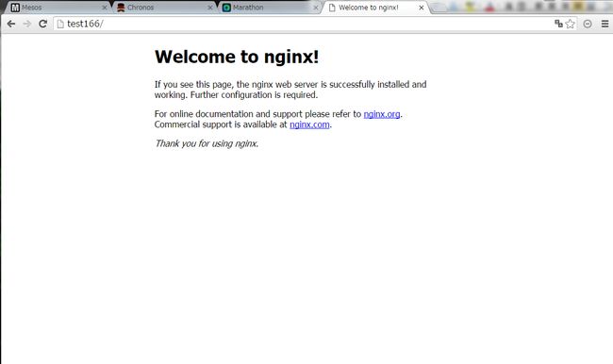Click the Marathon tab favicon
Viewport: 613px width, 364px height.
pyautogui.click(x=226, y=8)
